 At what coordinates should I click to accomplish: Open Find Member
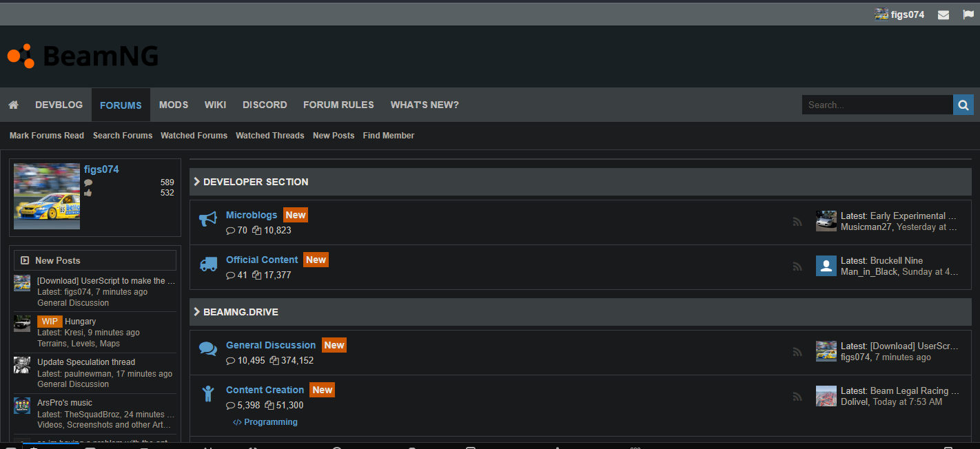389,136
